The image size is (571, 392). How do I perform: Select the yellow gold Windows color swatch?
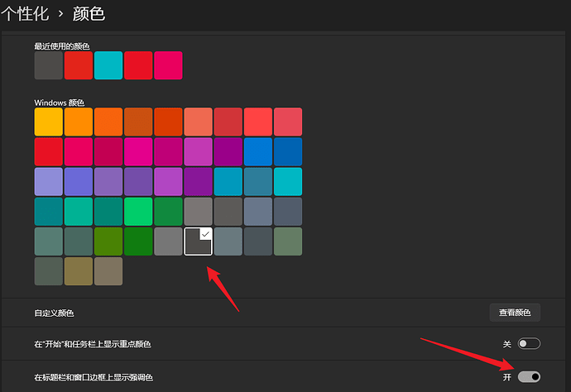pos(49,122)
